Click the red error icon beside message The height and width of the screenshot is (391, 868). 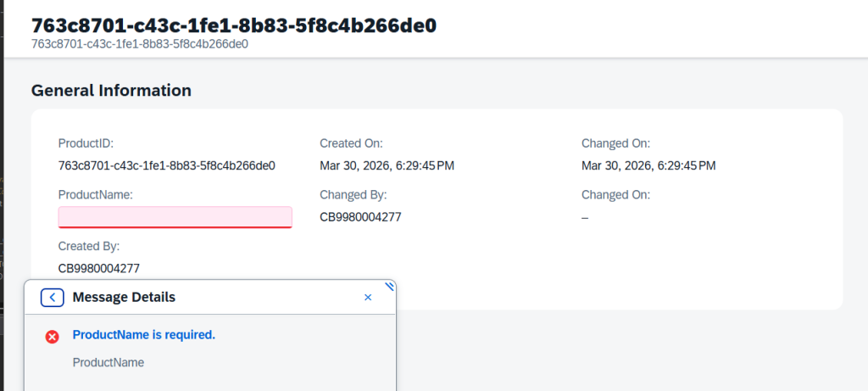52,337
